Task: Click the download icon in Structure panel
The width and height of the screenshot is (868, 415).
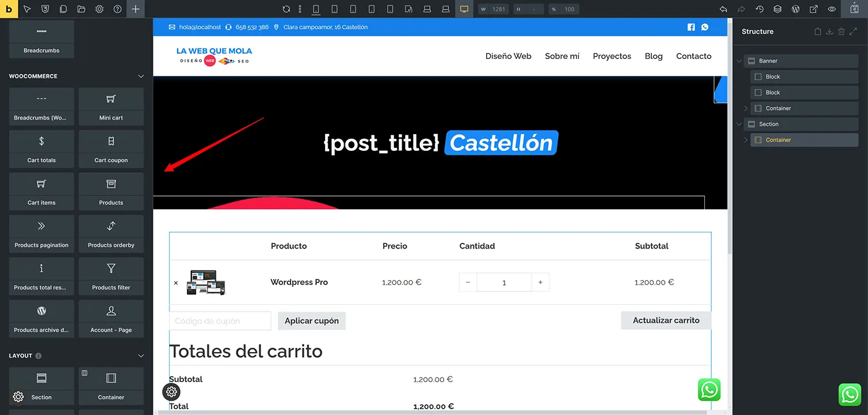Action: pyautogui.click(x=829, y=32)
